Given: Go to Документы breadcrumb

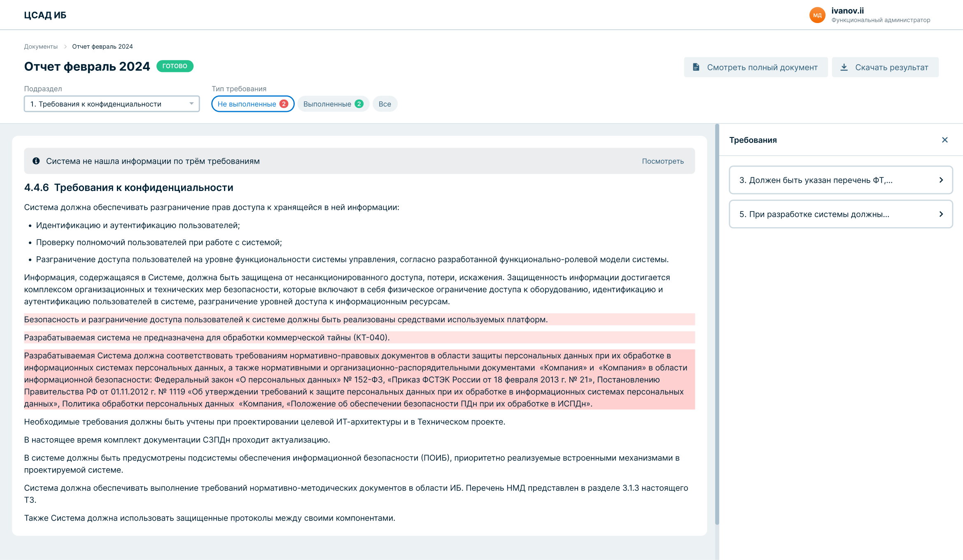Looking at the screenshot, I should click(40, 46).
